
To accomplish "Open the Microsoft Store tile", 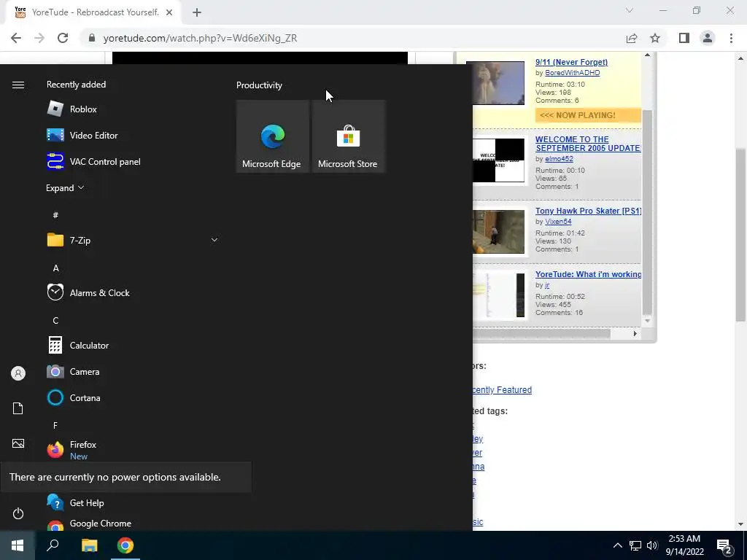I will click(x=348, y=136).
